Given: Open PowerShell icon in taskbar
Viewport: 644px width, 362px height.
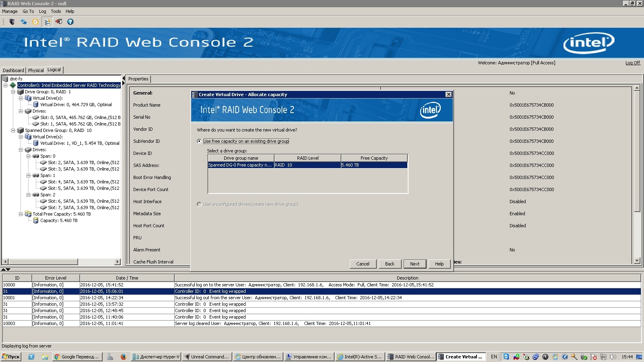Looking at the screenshot, I should click(x=31, y=357).
